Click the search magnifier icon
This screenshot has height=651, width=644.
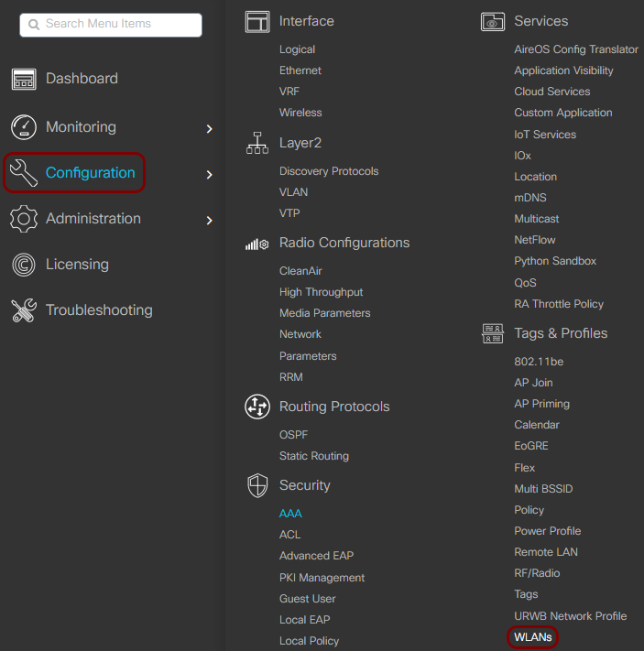pos(34,25)
